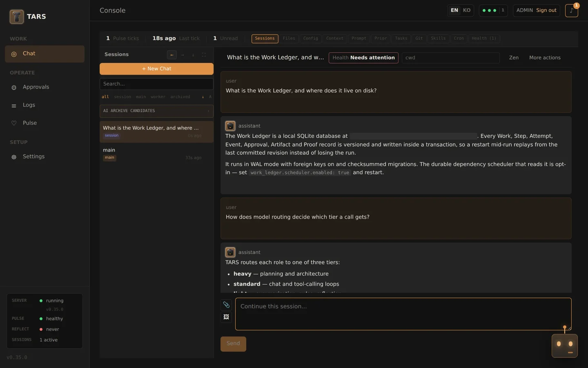Switch to the Health (1) tab
588x368 pixels.
click(484, 38)
